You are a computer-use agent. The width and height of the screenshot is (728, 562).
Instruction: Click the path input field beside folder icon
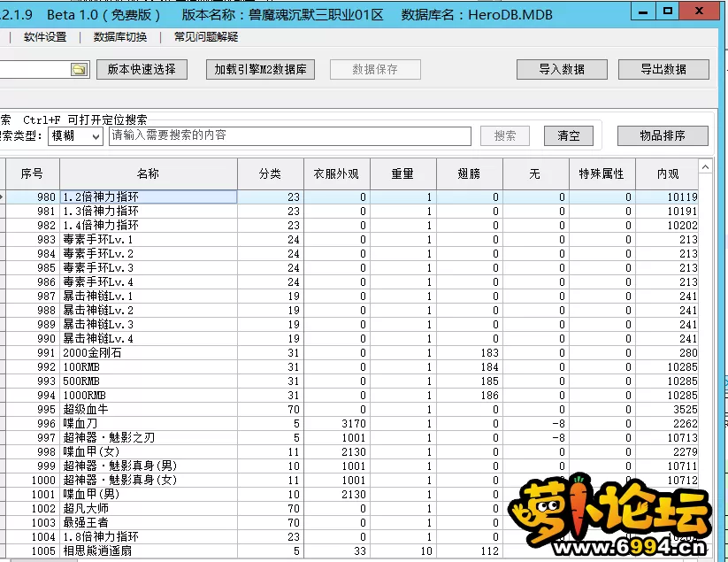coord(34,70)
